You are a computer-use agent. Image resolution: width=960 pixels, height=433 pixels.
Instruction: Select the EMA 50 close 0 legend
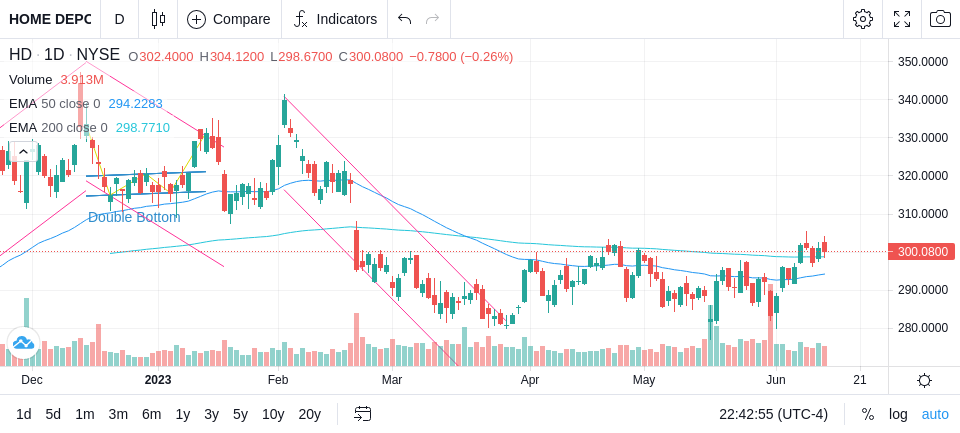pyautogui.click(x=54, y=104)
